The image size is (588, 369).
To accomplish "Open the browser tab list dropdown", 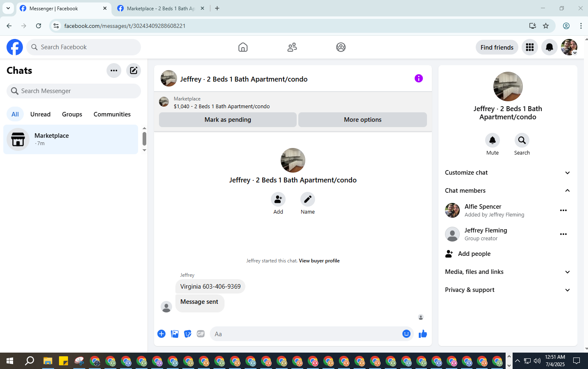I will 8,8.
